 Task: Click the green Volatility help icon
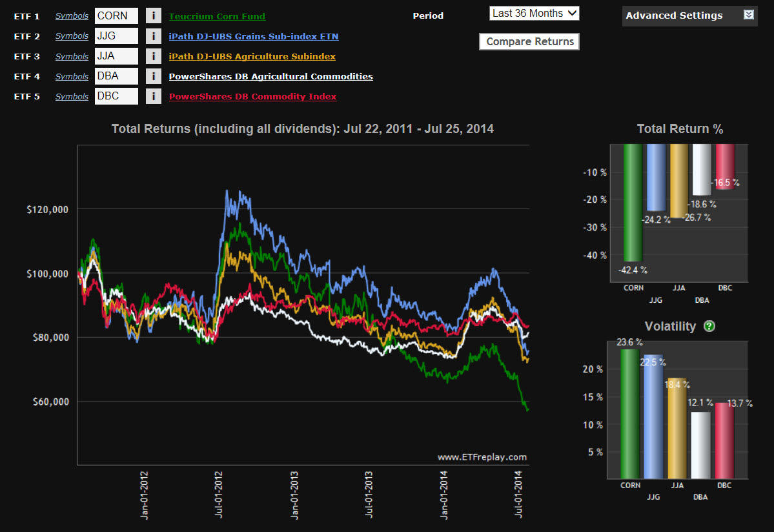(709, 326)
